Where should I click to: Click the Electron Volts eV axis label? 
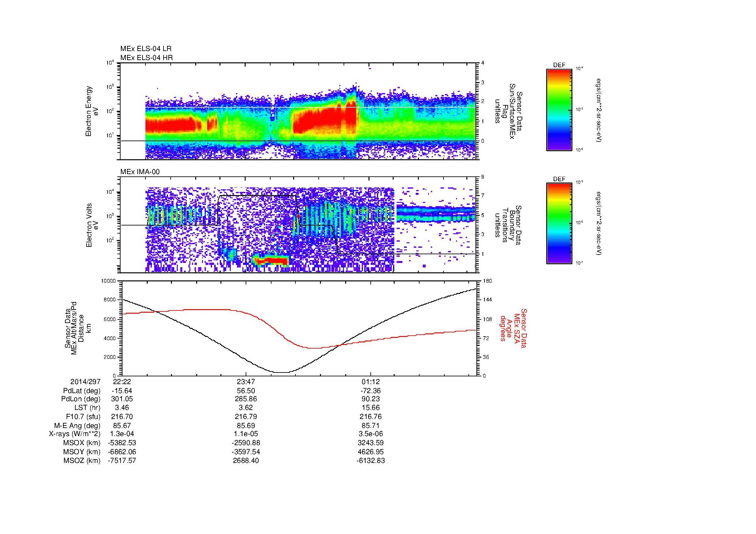pyautogui.click(x=92, y=225)
